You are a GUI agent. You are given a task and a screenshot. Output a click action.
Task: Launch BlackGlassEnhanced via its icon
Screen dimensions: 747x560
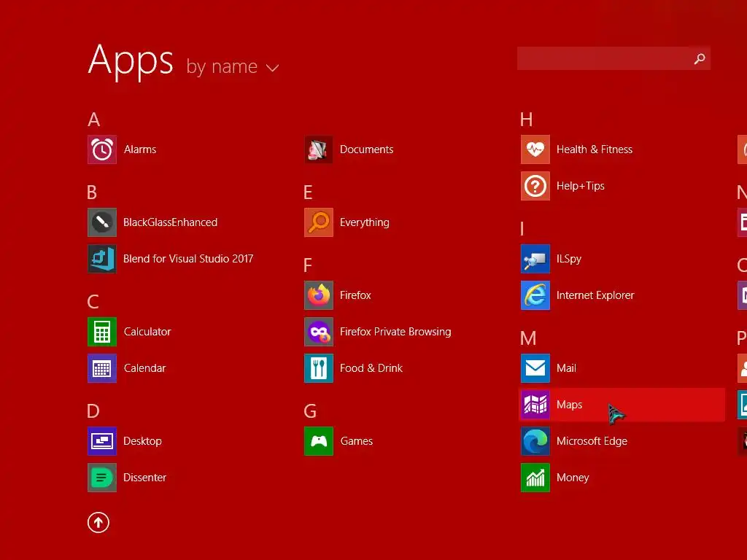pyautogui.click(x=102, y=222)
